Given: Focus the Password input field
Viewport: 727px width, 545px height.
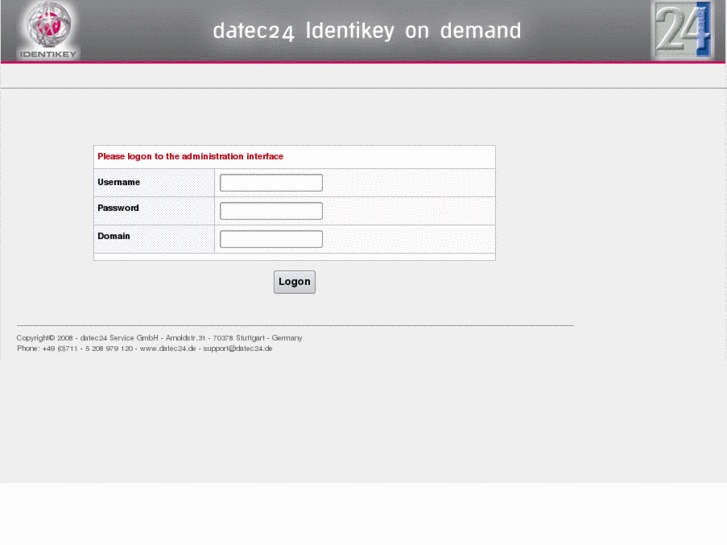Looking at the screenshot, I should click(x=271, y=211).
